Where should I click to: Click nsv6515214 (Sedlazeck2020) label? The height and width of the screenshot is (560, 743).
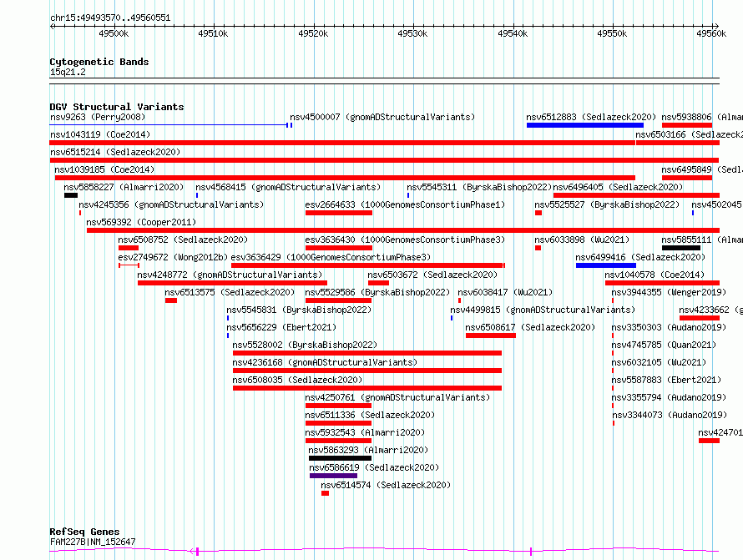pos(115,152)
